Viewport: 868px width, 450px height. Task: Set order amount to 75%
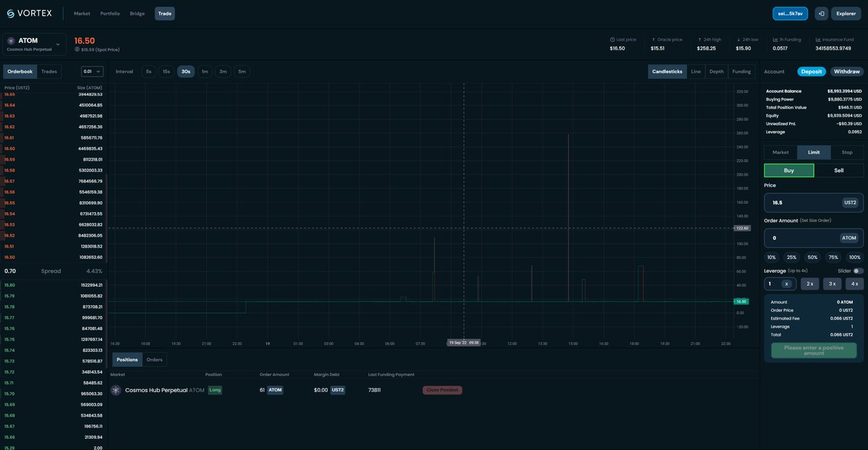pos(833,258)
